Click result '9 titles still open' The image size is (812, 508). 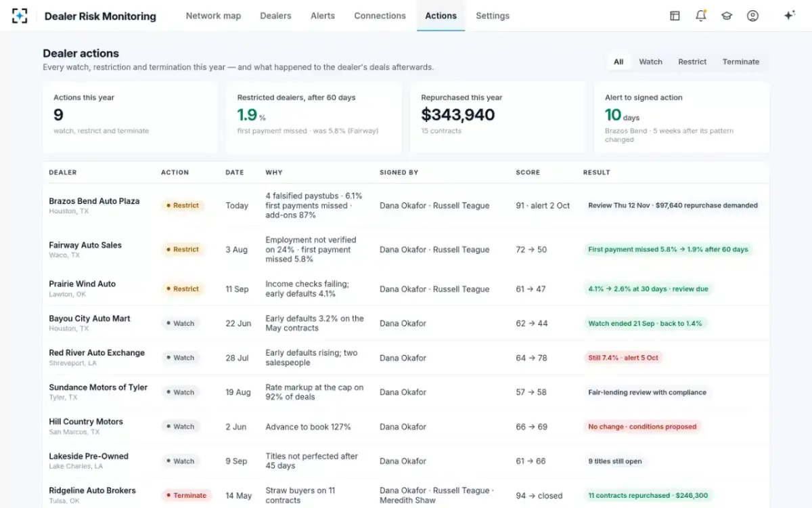(x=615, y=461)
